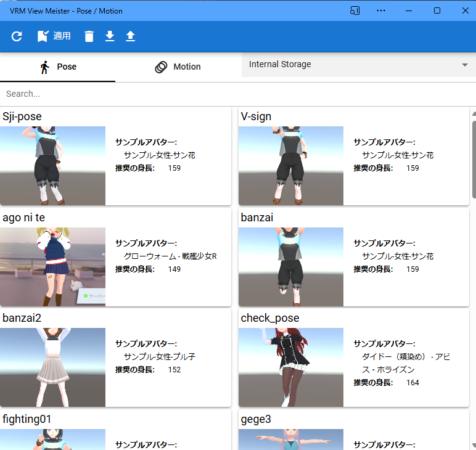476x450 pixels.
Task: Open the Internal Storage dropdown
Action: 358,65
